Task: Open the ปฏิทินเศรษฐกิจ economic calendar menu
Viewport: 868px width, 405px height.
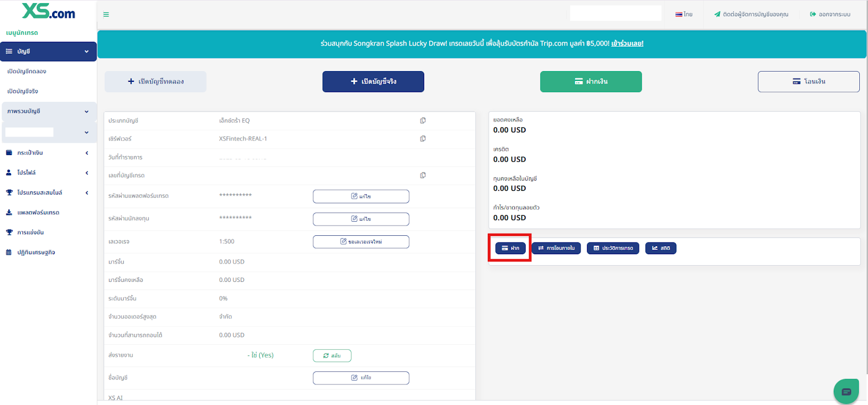Action: pyautogui.click(x=36, y=252)
